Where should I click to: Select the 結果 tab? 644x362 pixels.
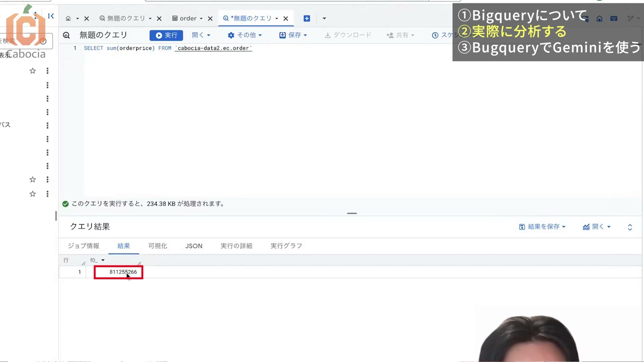pos(124,246)
